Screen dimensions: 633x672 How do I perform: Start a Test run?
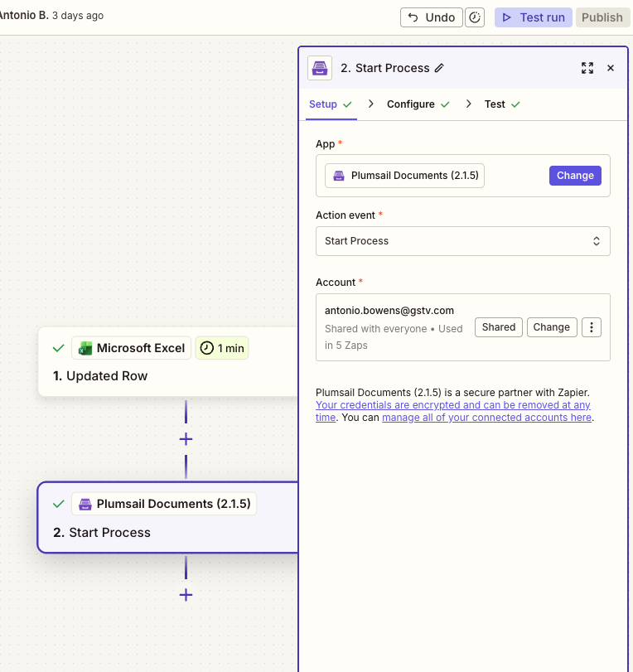tap(533, 17)
